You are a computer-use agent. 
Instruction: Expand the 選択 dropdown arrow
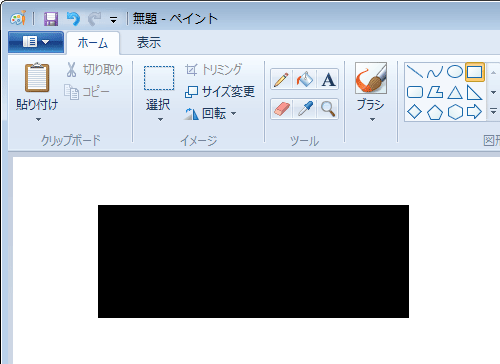tap(160, 119)
